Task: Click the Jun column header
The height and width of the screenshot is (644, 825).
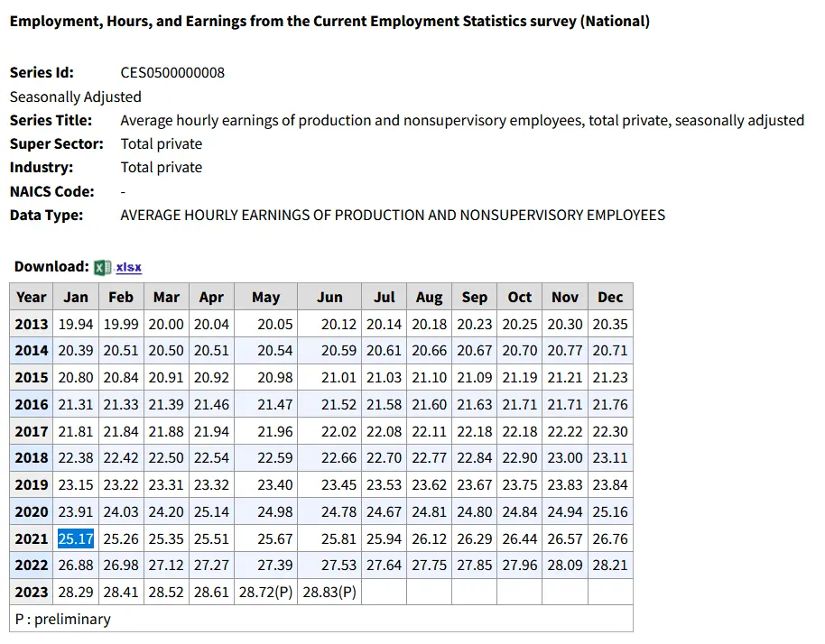Action: pos(329,297)
